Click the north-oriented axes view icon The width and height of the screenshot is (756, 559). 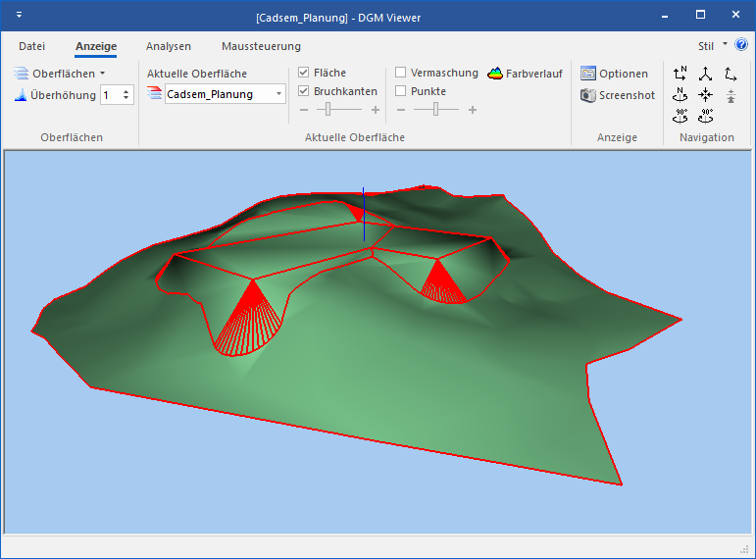click(680, 74)
